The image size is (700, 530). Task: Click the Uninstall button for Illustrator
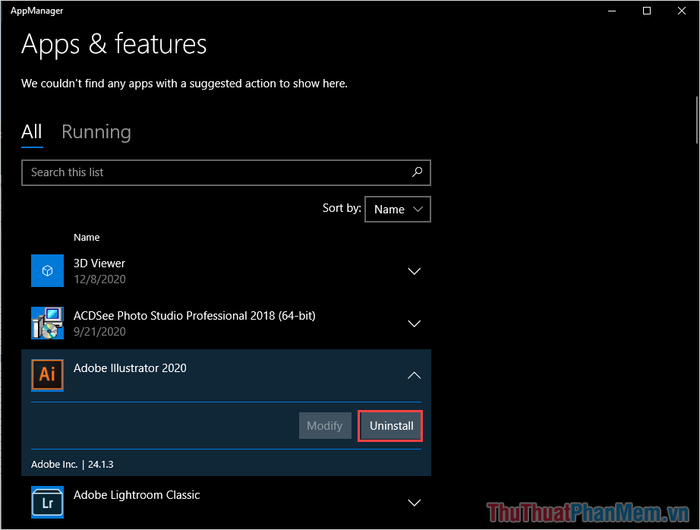(391, 426)
